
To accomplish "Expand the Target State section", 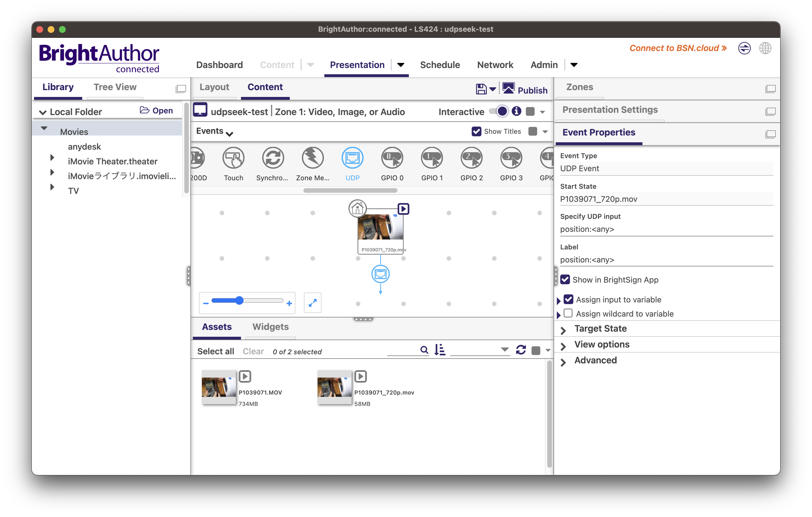I will point(600,329).
